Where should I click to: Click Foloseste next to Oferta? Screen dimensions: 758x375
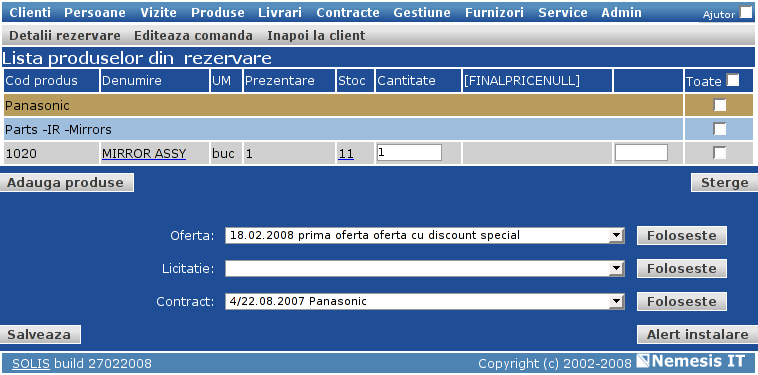point(682,236)
